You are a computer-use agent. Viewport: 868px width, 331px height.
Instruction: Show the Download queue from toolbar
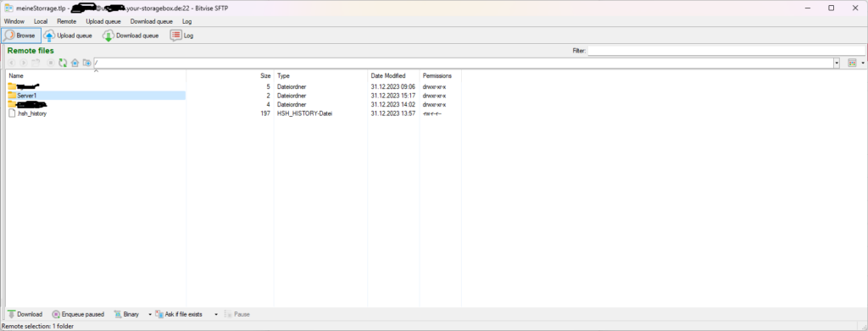click(x=131, y=36)
